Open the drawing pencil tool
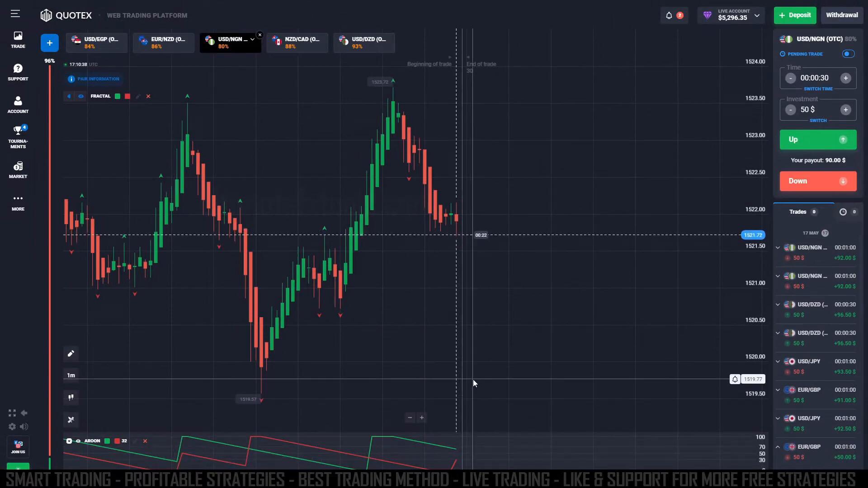The width and height of the screenshot is (868, 488). 71,354
